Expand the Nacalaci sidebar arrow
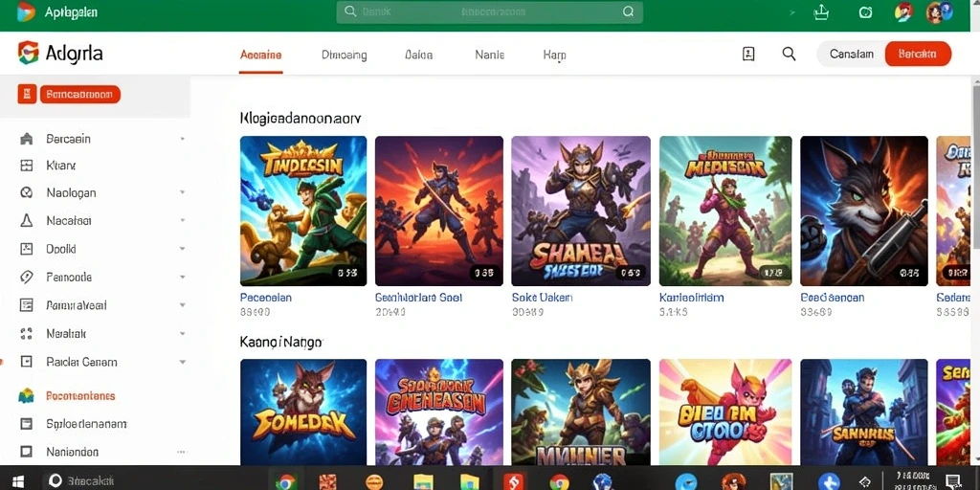 tap(183, 220)
